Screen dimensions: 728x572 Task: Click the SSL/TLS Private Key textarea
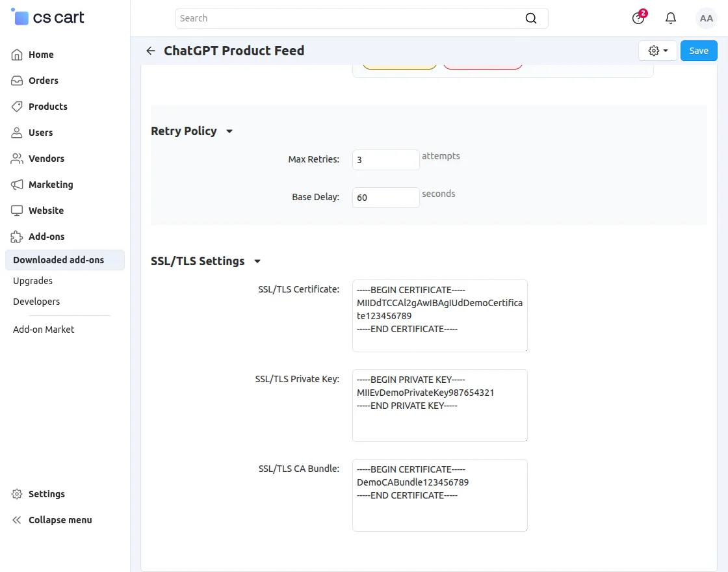[439, 406]
